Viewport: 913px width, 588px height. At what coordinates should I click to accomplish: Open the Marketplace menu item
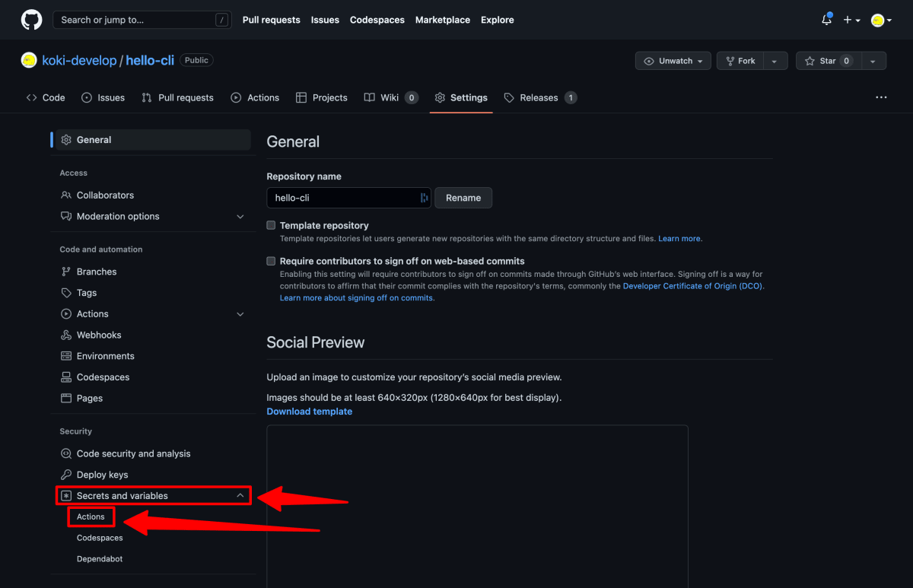(443, 20)
